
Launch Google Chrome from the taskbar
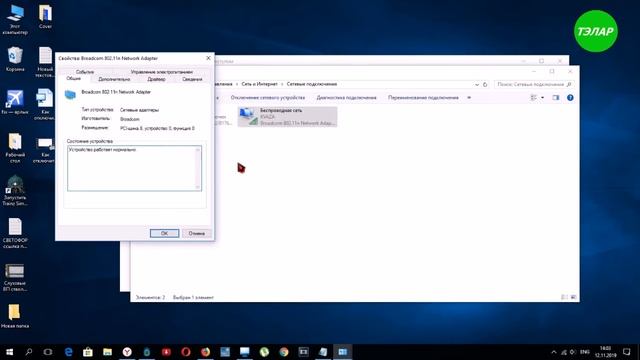click(x=284, y=351)
